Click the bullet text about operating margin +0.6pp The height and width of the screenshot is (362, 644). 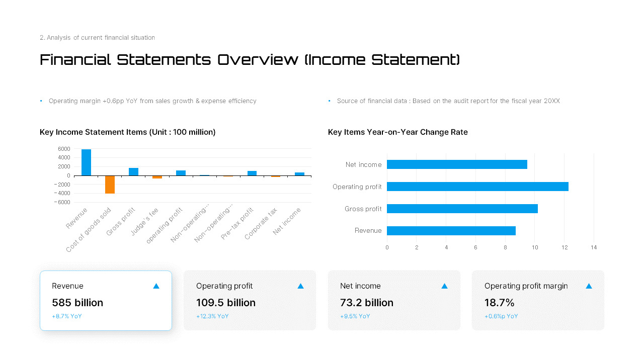coord(152,101)
